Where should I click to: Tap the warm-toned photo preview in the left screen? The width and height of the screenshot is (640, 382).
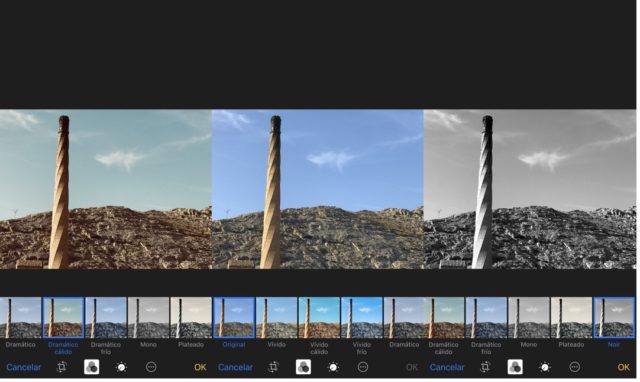click(x=106, y=190)
